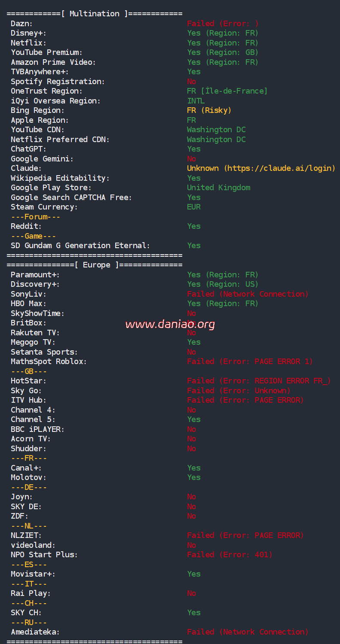Click the DE region divider label
The width and height of the screenshot is (340, 644).
tap(29, 487)
